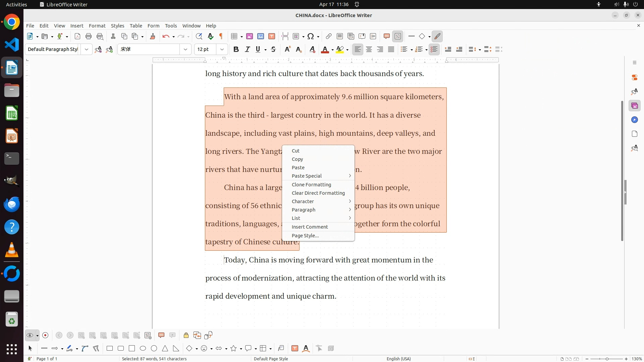The image size is (644, 362).
Task: Toggle Formatting Marks pilcrow
Action: [x=221, y=37]
